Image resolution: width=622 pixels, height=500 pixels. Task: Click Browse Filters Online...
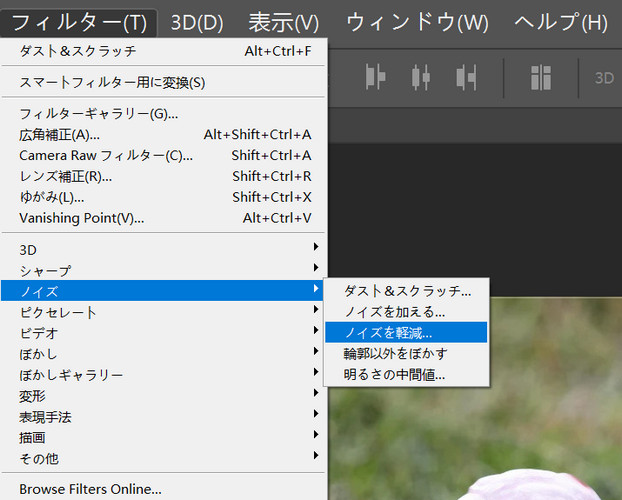pyautogui.click(x=164, y=489)
